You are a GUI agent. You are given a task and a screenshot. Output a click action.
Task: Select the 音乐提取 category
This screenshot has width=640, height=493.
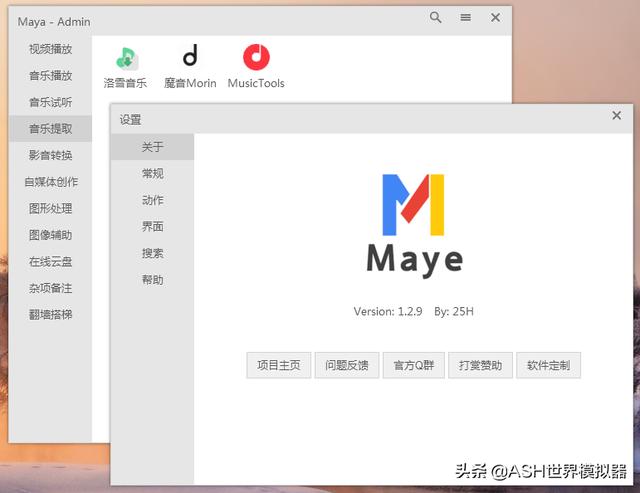click(50, 129)
